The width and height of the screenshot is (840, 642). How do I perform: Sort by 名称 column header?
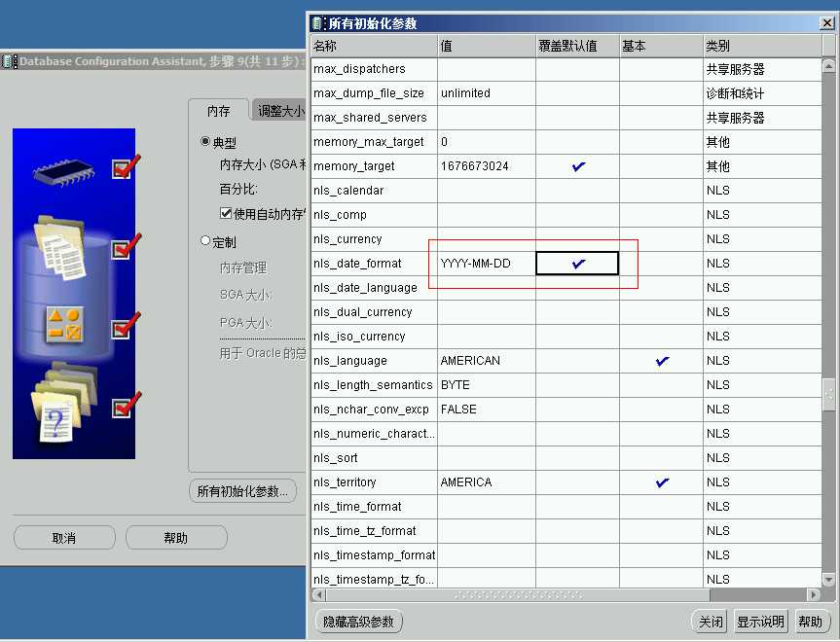click(374, 46)
